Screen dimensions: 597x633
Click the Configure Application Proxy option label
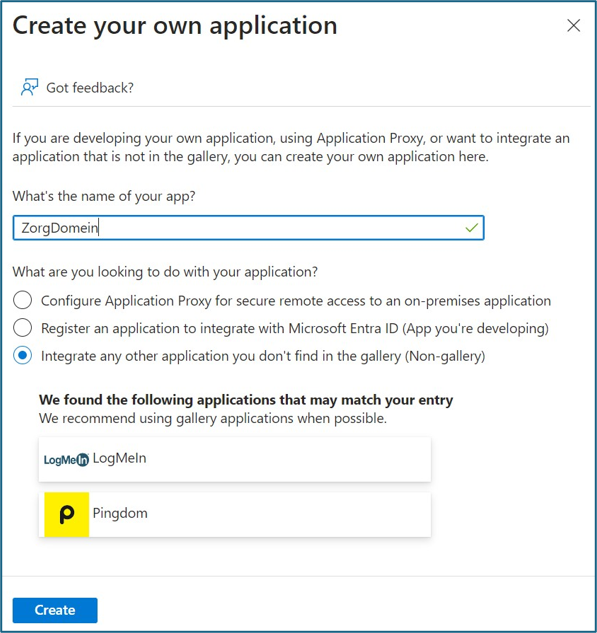pos(296,301)
